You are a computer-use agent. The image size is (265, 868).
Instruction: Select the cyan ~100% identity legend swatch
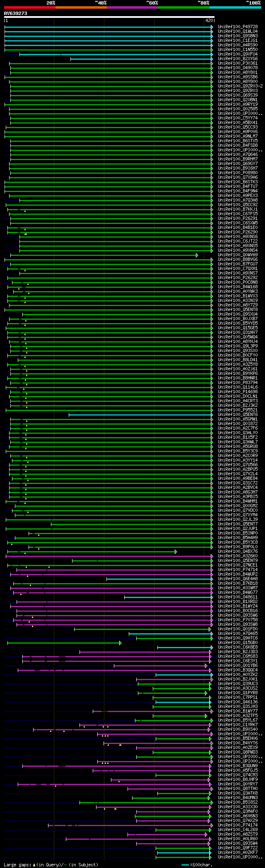click(235, 7)
